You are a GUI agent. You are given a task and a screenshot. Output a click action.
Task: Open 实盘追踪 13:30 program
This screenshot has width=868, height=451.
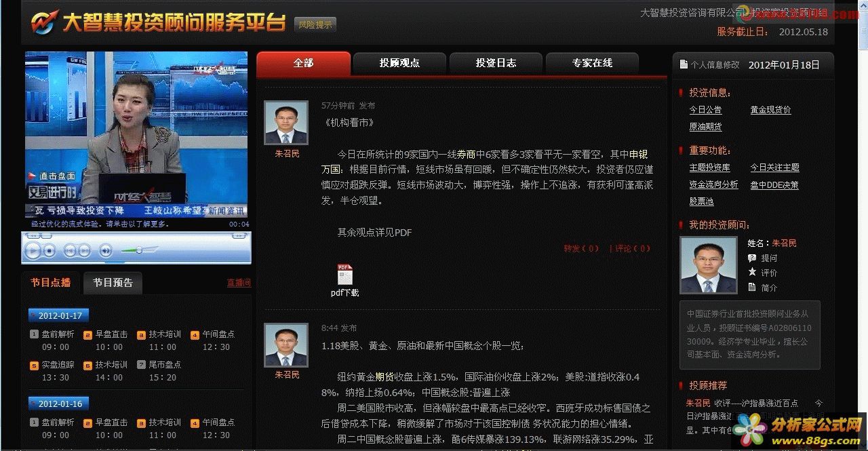pyautogui.click(x=52, y=371)
